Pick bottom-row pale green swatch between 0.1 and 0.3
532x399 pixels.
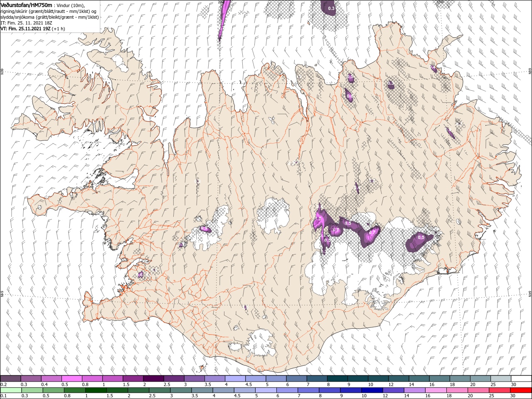click(x=11, y=390)
